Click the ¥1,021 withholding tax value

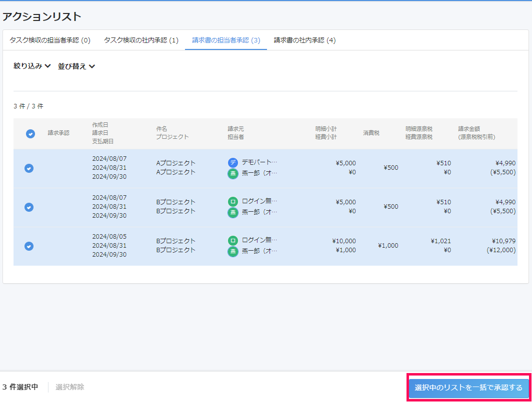tap(440, 241)
